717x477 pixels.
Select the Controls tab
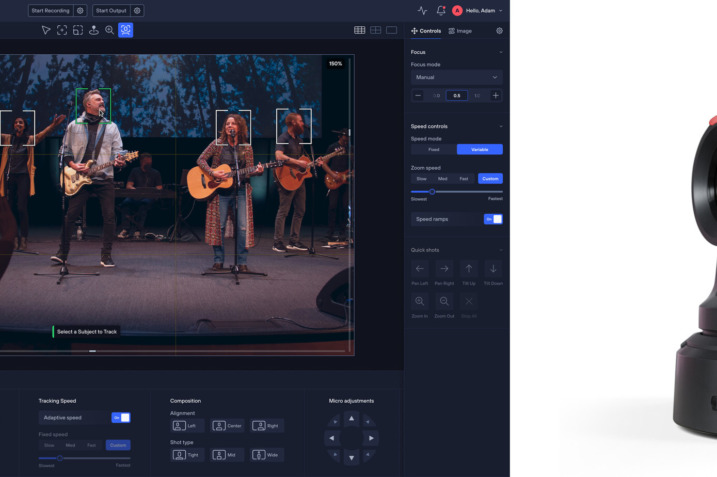[x=426, y=31]
